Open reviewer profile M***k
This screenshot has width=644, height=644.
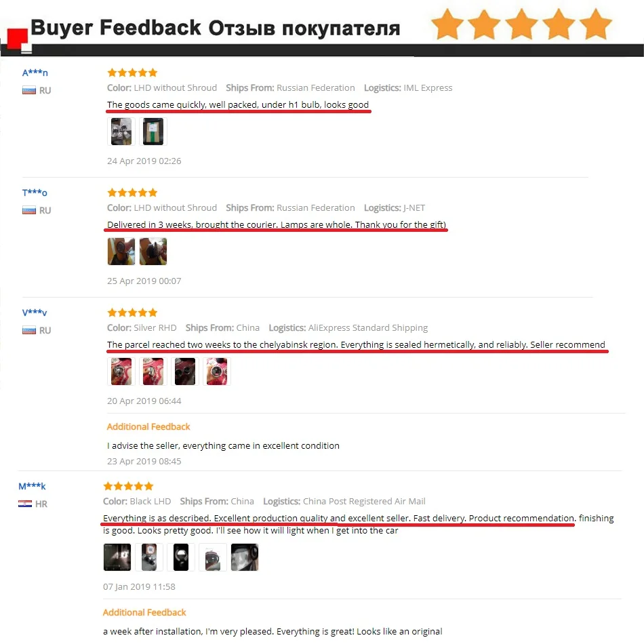click(32, 486)
